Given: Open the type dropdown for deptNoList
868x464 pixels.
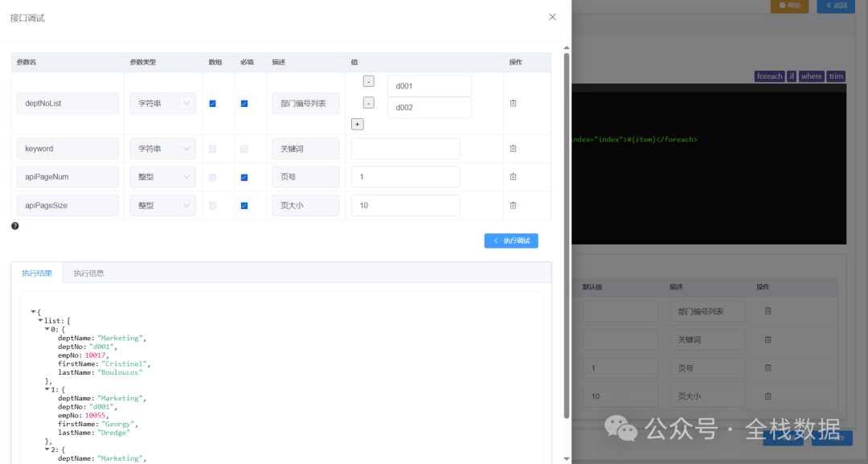Looking at the screenshot, I should pos(162,103).
